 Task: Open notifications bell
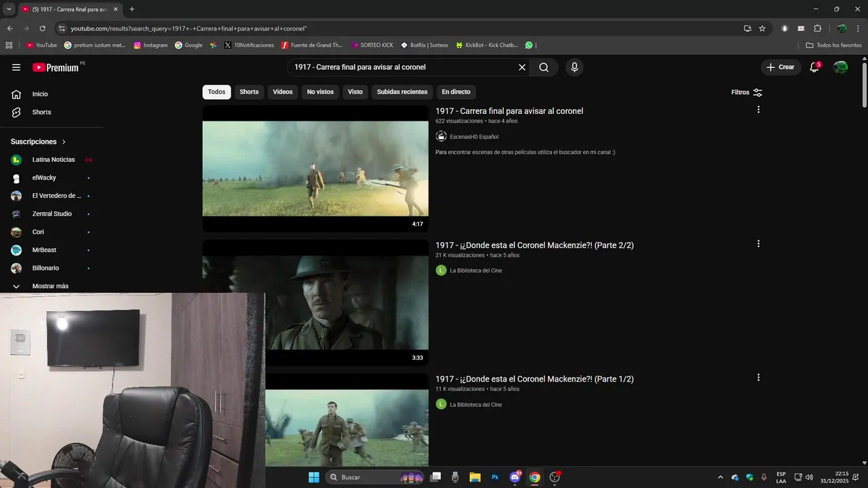pyautogui.click(x=814, y=67)
